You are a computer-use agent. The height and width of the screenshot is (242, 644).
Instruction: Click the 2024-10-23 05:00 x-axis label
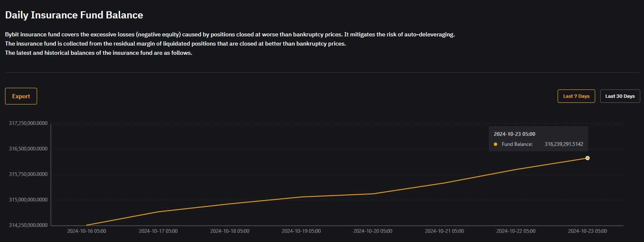[x=587, y=231]
